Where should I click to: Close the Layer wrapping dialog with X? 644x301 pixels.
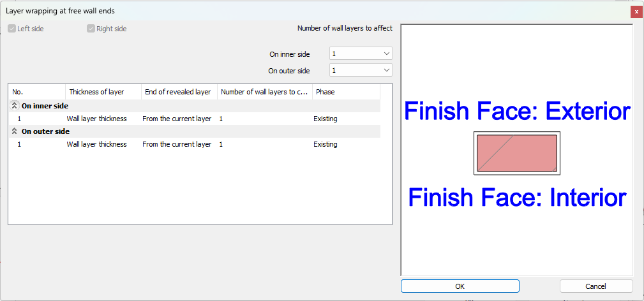pos(636,11)
